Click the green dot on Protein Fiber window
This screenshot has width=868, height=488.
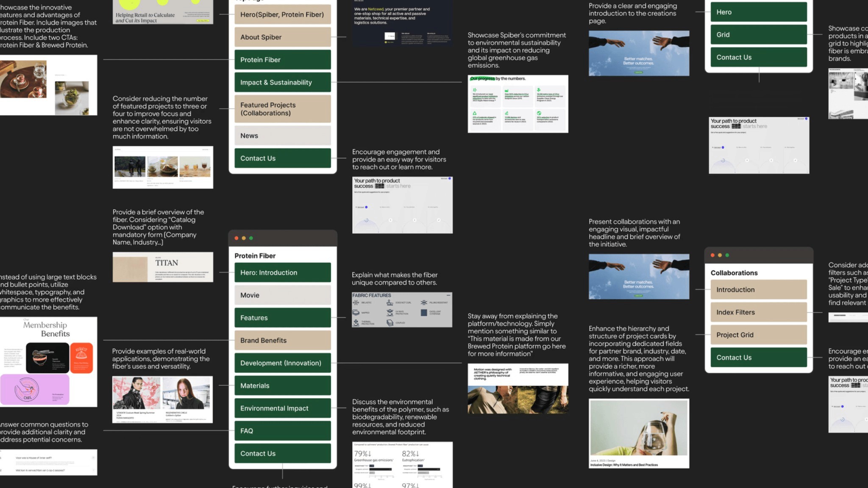click(251, 238)
